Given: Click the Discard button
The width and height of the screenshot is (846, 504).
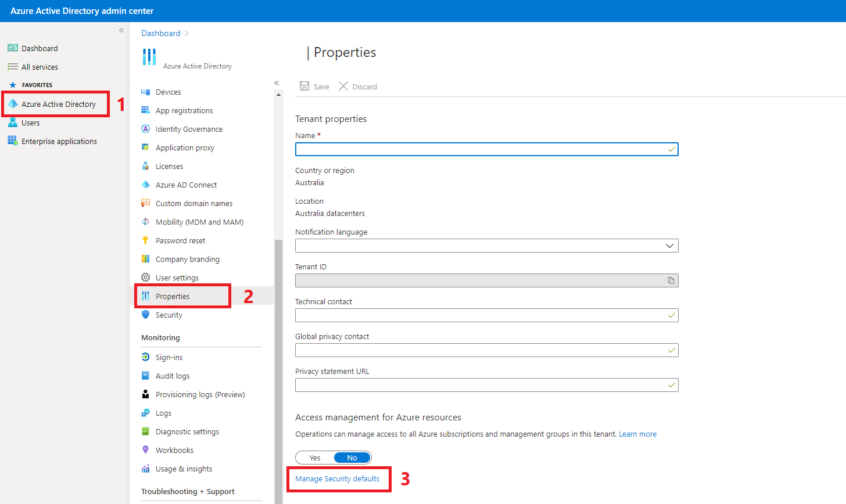Looking at the screenshot, I should point(358,87).
